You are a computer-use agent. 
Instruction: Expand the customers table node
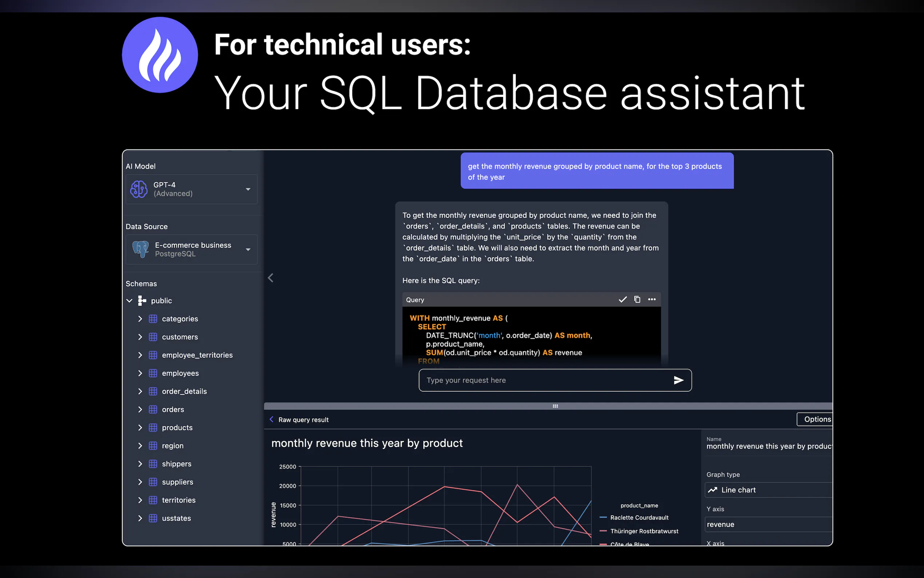click(140, 337)
